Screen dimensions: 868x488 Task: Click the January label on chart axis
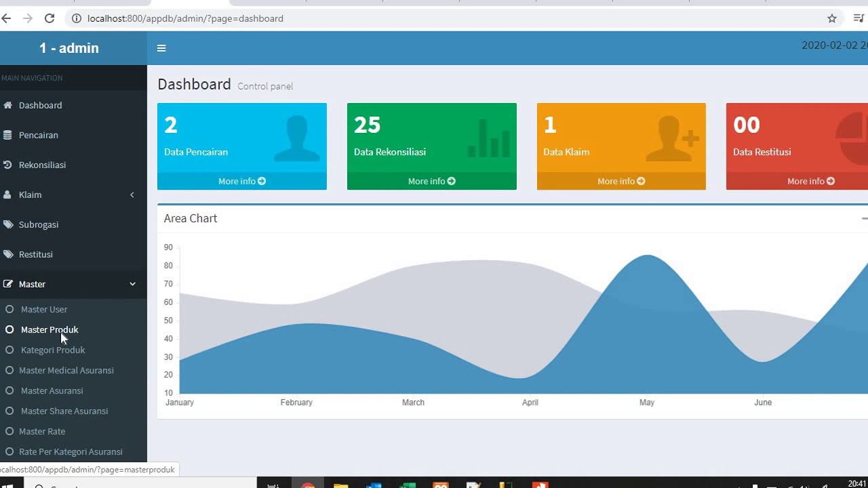click(180, 403)
